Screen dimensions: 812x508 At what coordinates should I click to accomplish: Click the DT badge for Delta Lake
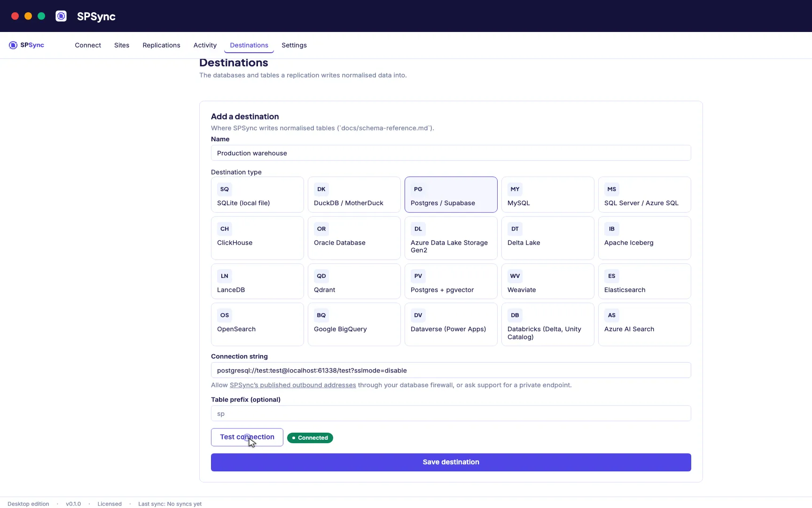tap(515, 229)
